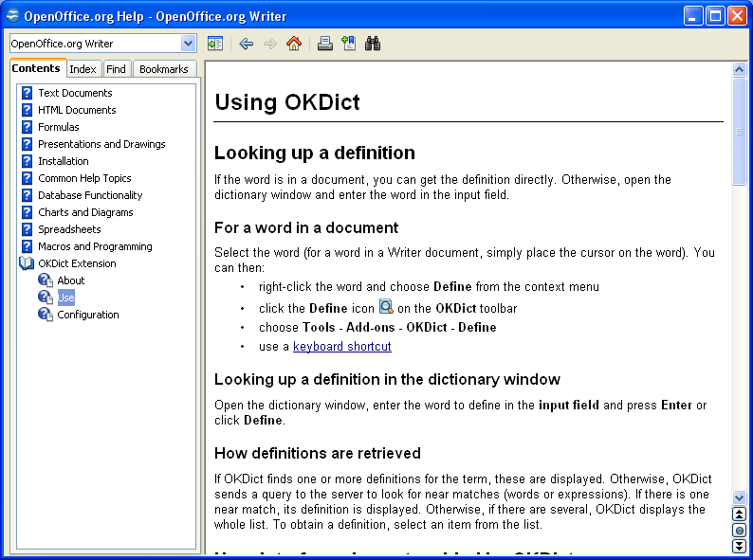Toggle the navigation pane icon
Screen dimensions: 753x560
tap(214, 44)
